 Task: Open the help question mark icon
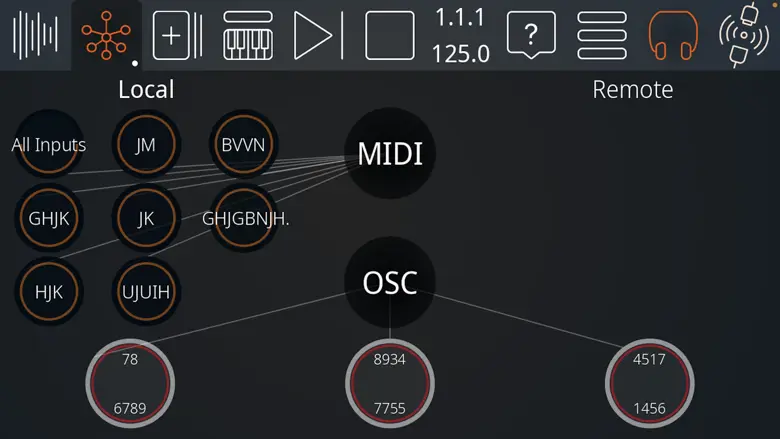(531, 35)
